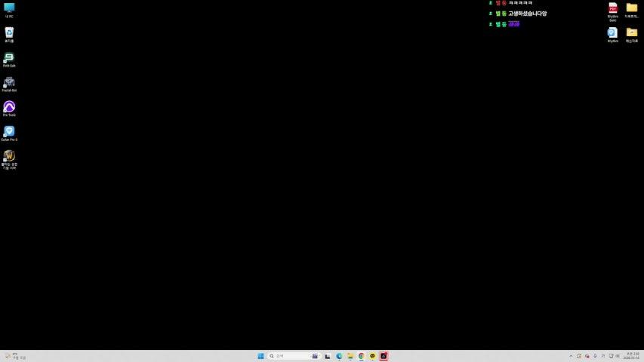Screen dimensions: 644x362
Task: Open Microsoft Edge from the taskbar
Action: point(339,356)
